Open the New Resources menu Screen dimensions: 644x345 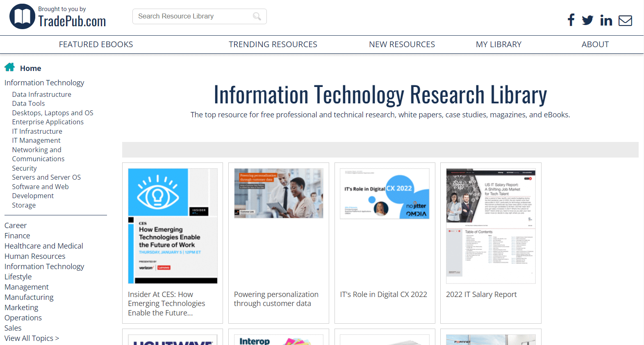402,44
